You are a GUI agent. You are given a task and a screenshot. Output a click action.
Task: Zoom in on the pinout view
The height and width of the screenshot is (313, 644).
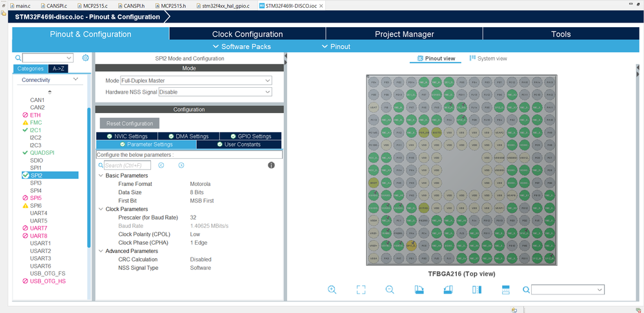coord(332,289)
